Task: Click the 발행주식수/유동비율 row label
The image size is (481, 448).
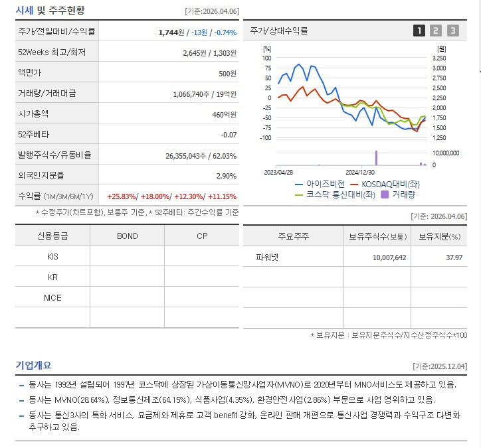Action: point(54,155)
